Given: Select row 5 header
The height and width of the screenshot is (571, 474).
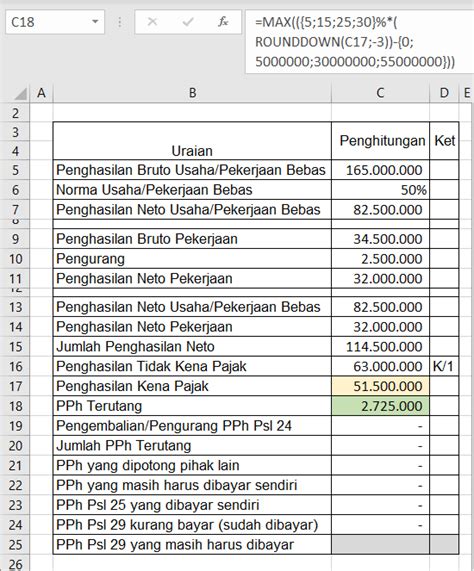Looking at the screenshot, I should pyautogui.click(x=15, y=170).
